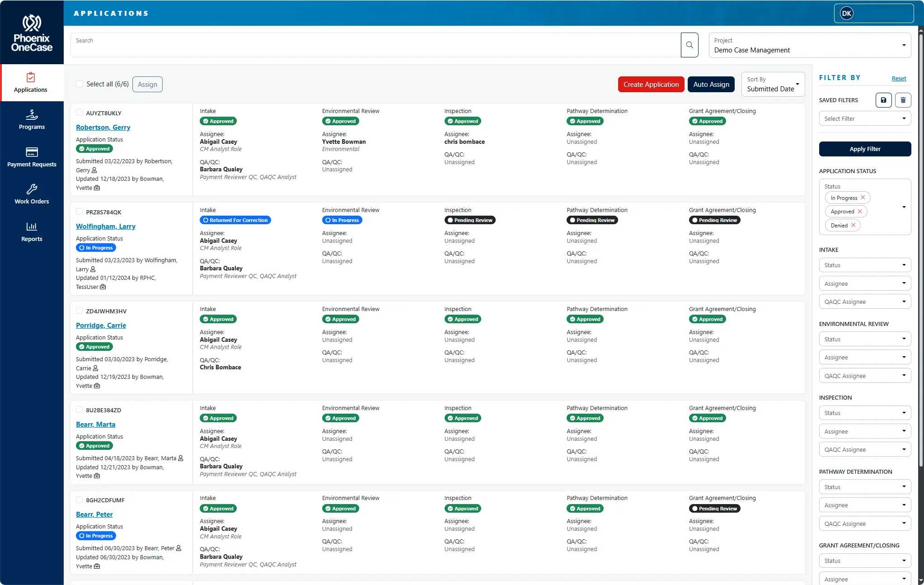
Task: Select the AUYZT8UKLY application checkbox
Action: [x=80, y=113]
